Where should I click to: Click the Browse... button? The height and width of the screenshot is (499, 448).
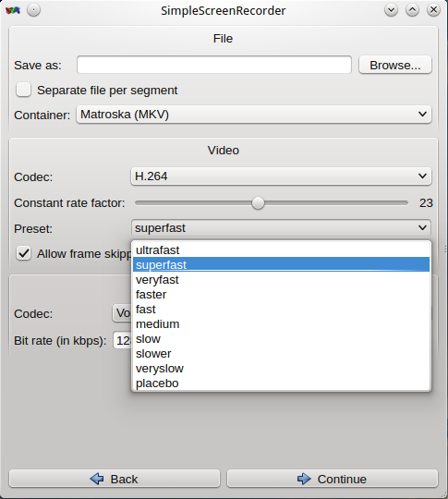pos(395,65)
